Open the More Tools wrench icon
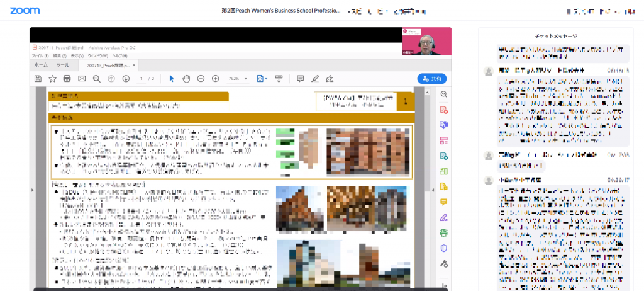Image resolution: width=644 pixels, height=291 pixels. 443,263
